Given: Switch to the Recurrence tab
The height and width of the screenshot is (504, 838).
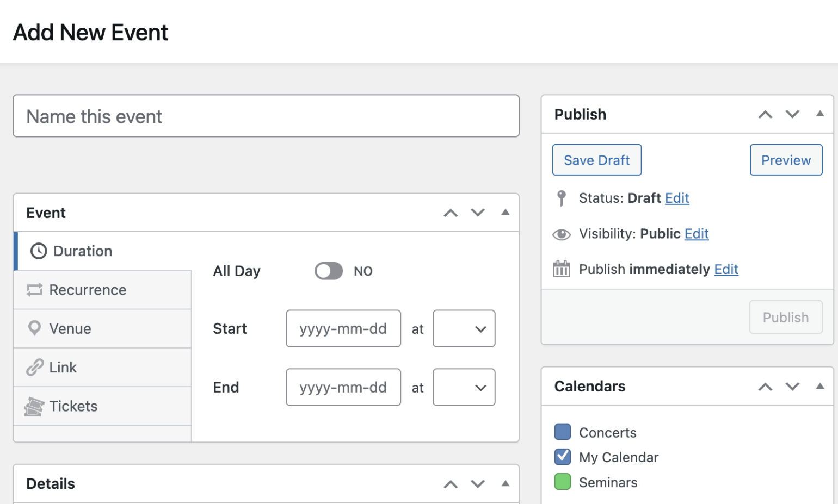Looking at the screenshot, I should [103, 290].
